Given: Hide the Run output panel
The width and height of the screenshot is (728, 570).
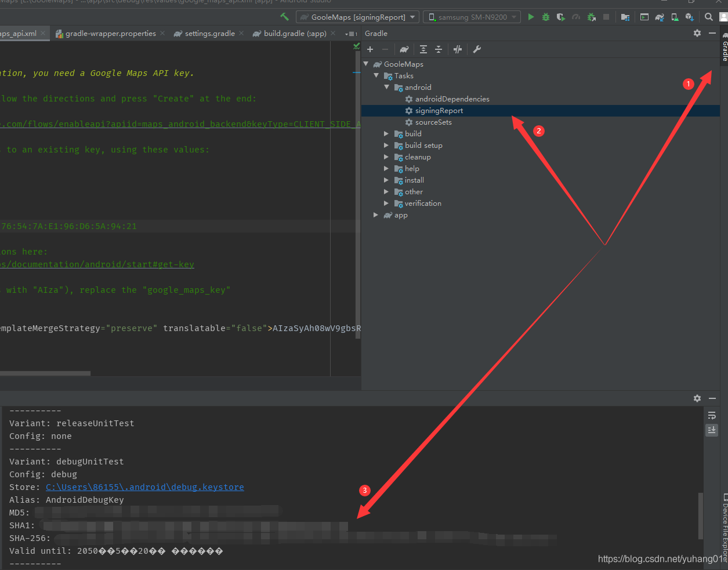Looking at the screenshot, I should coord(712,398).
